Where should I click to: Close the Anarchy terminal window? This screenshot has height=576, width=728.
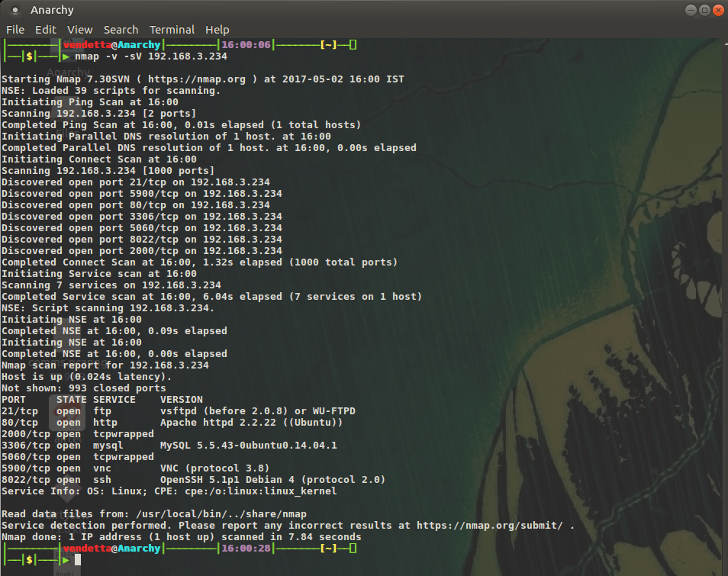click(718, 10)
